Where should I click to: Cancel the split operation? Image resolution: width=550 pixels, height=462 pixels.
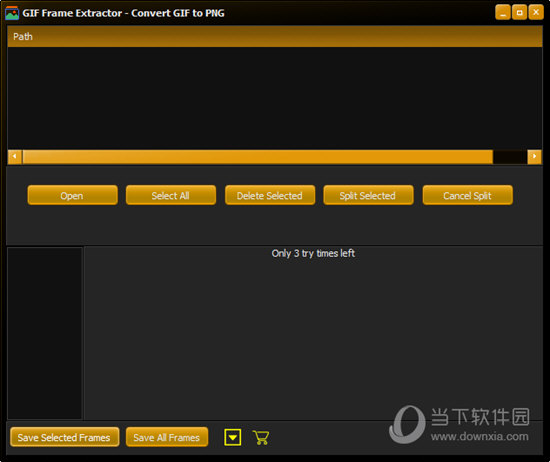468,195
